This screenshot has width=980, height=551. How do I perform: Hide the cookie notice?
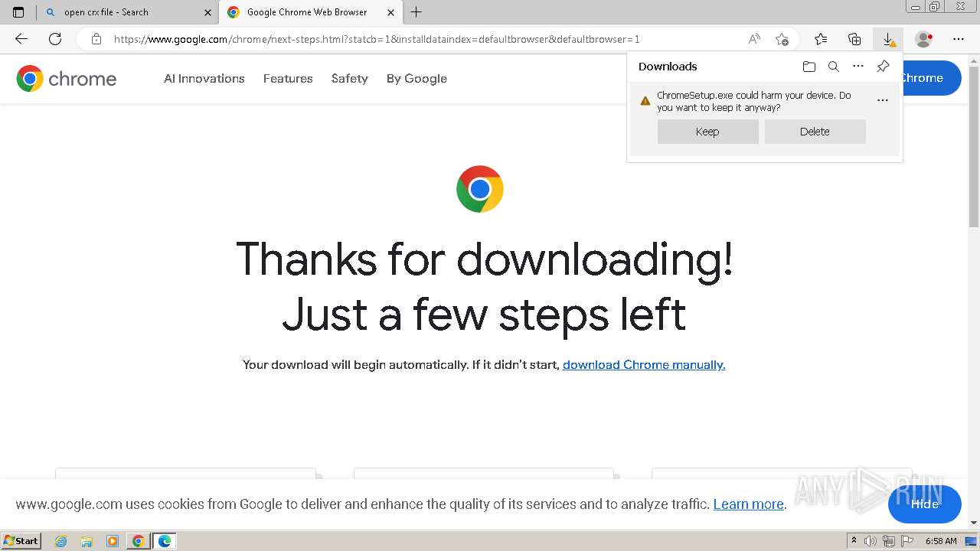924,504
